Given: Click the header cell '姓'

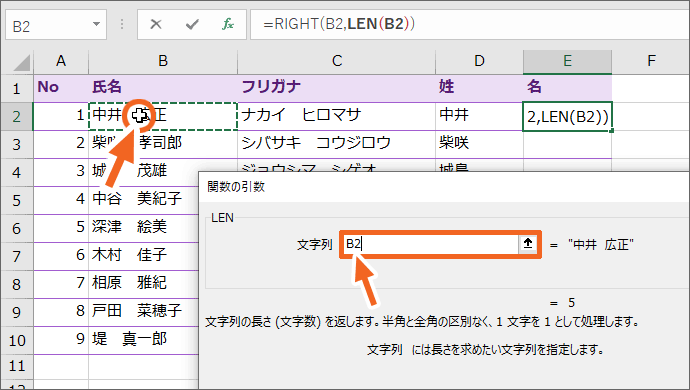Looking at the screenshot, I should pos(479,88).
